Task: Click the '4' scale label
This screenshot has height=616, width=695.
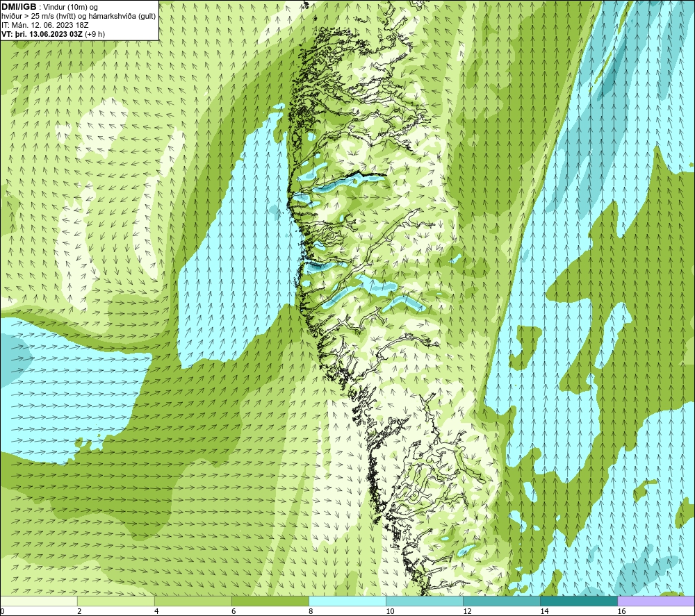Action: pos(156,612)
